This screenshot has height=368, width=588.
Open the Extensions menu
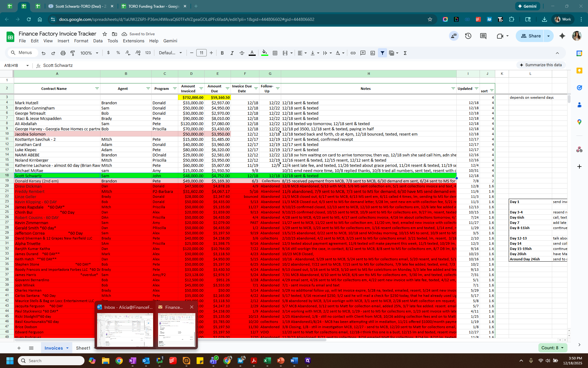pos(134,41)
